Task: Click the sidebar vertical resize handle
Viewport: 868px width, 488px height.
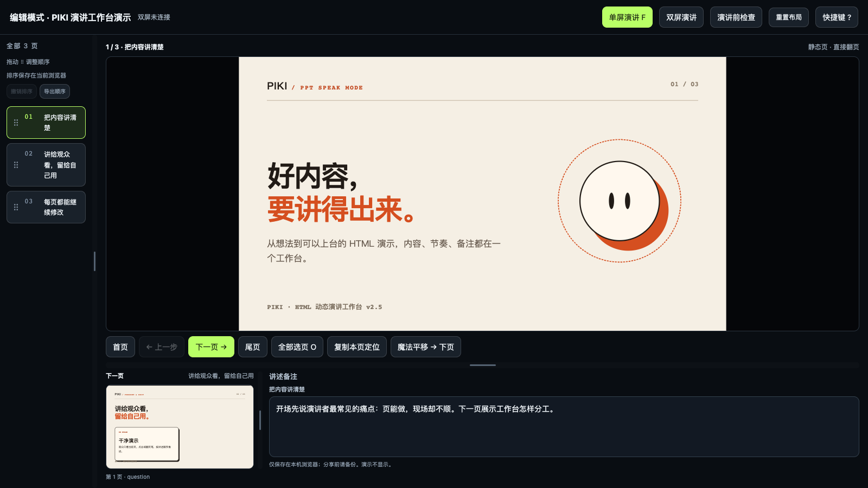Action: click(x=95, y=261)
